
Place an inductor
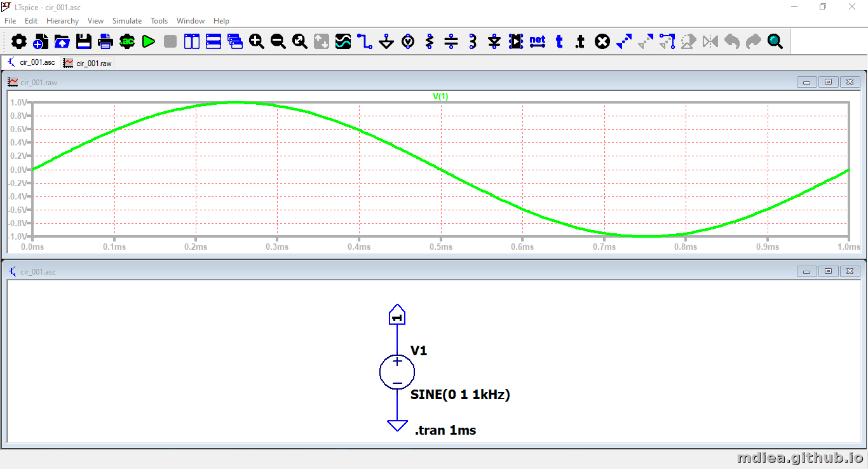[x=473, y=42]
